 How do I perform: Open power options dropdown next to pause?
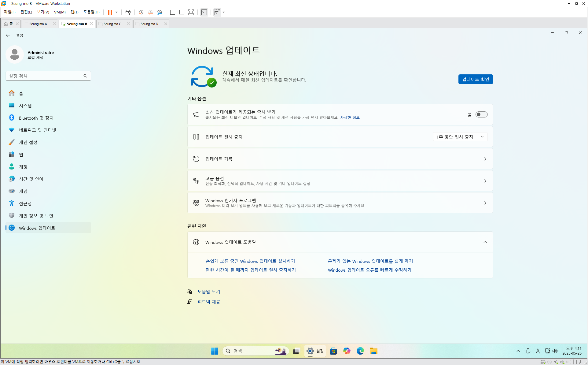[x=116, y=12]
